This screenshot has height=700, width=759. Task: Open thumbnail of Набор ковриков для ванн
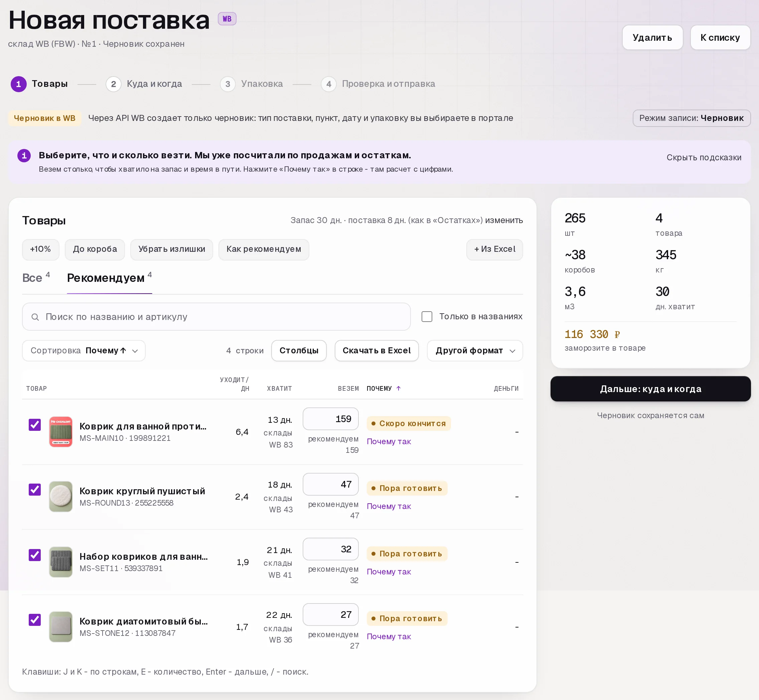(60, 562)
